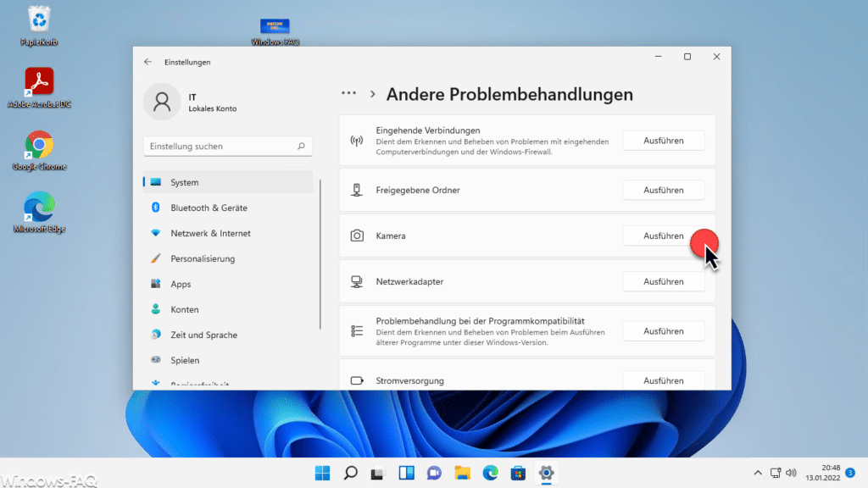Select the Adobe Acrobat DC desktop icon
This screenshot has width=868, height=488.
pos(39,87)
